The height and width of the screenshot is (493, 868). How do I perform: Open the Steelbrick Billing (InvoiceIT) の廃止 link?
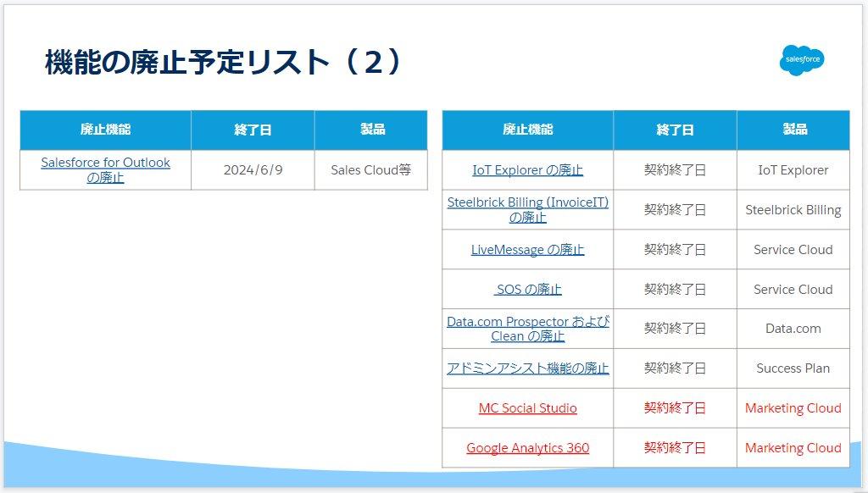[527, 210]
